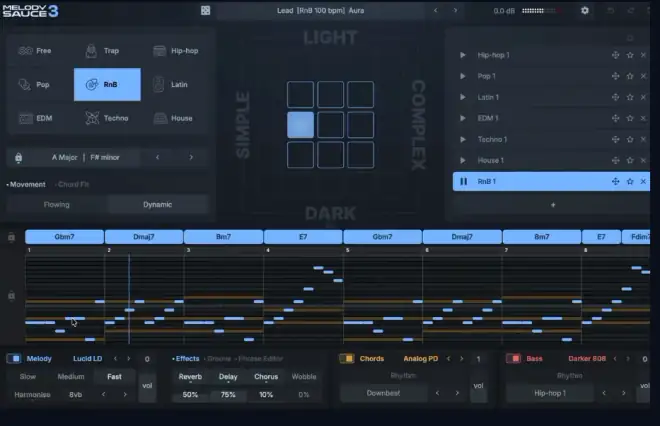Play the Techno 1 melody

(463, 139)
